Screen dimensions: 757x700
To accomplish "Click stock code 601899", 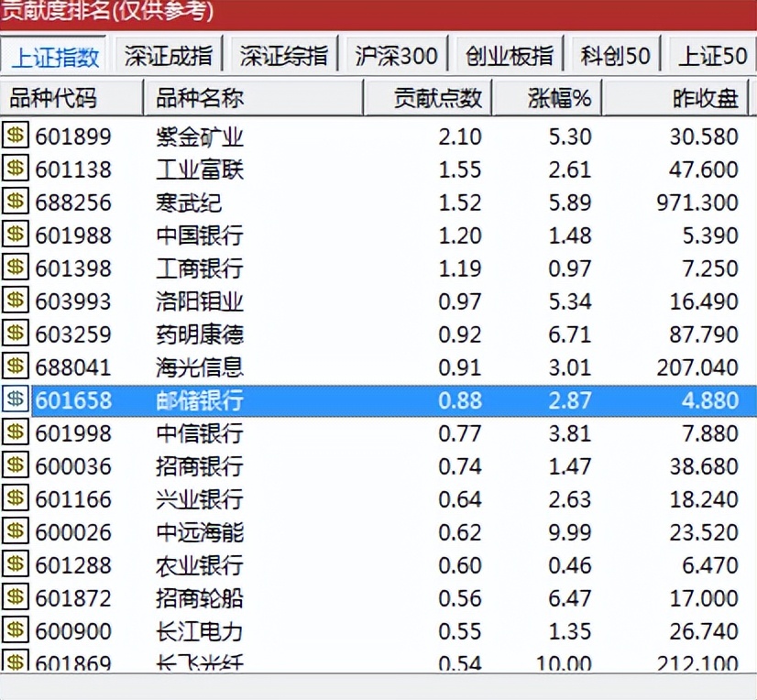I will [73, 137].
